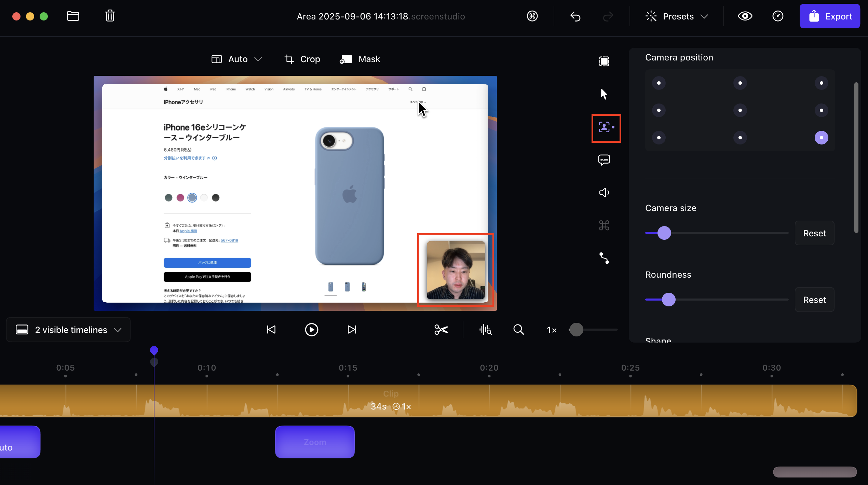Click the black Apple Pay button in the preview

pyautogui.click(x=207, y=277)
